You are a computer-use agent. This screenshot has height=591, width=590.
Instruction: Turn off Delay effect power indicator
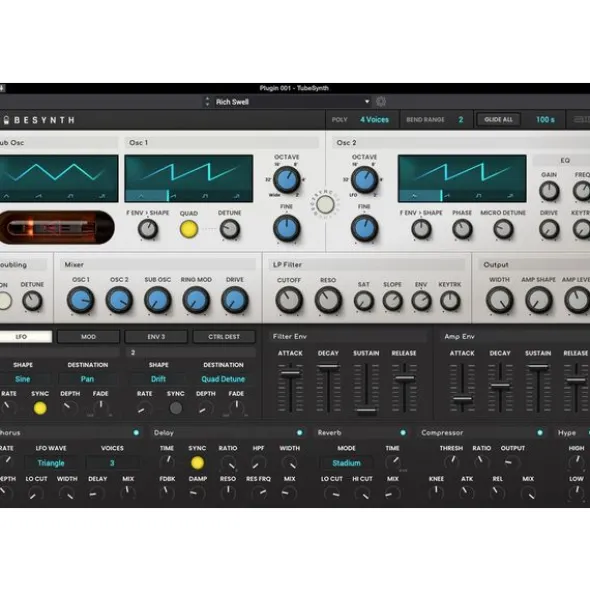point(300,433)
